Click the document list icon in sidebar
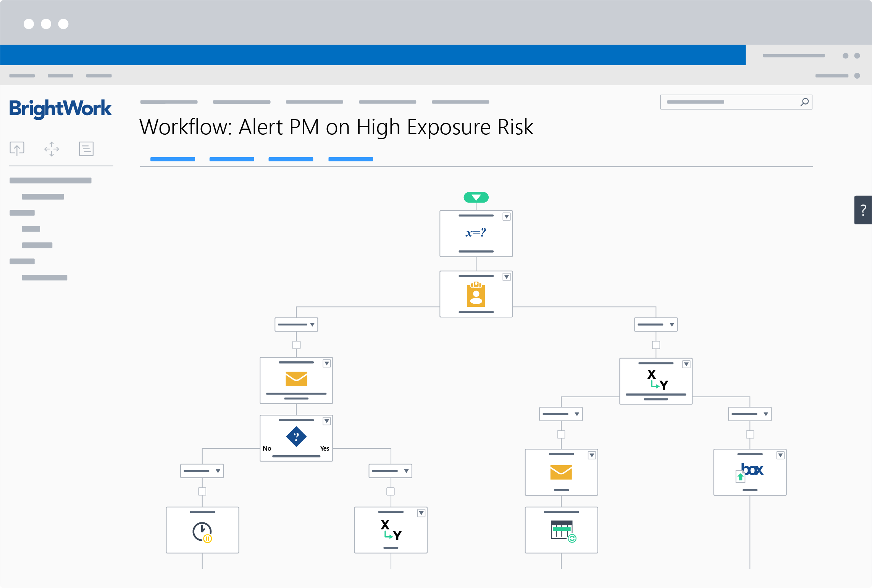872x588 pixels. (86, 149)
